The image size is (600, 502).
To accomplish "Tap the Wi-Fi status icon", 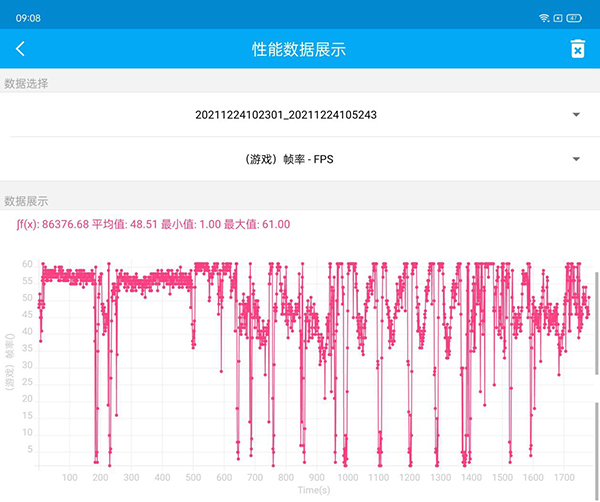I will pyautogui.click(x=545, y=18).
